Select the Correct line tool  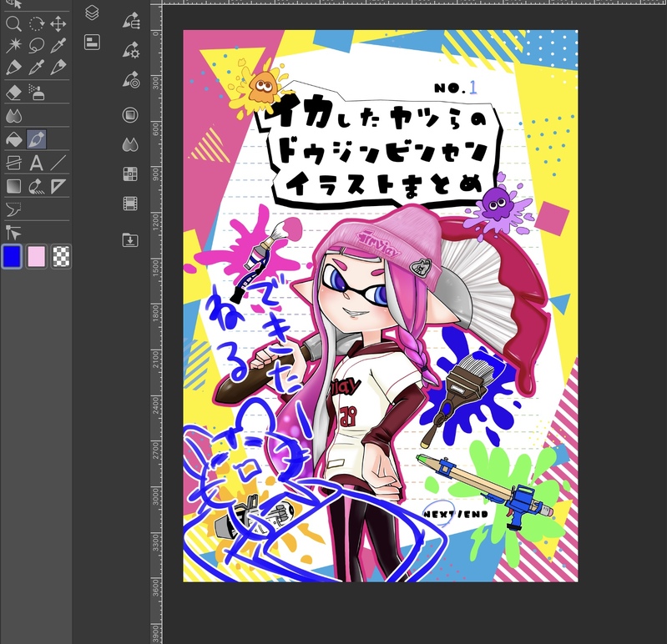13,233
